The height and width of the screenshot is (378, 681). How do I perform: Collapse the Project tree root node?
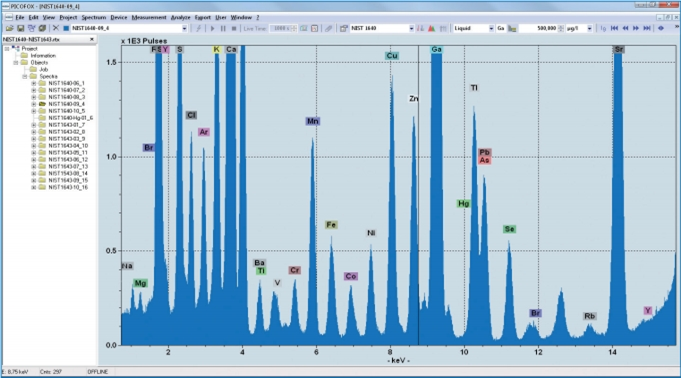point(7,49)
